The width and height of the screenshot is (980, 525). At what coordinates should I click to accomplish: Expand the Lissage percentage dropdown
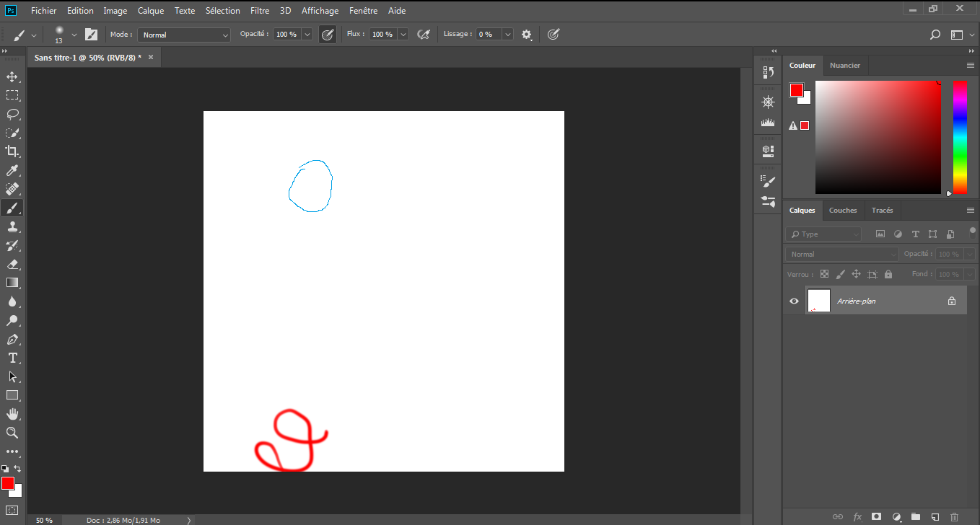(x=508, y=35)
